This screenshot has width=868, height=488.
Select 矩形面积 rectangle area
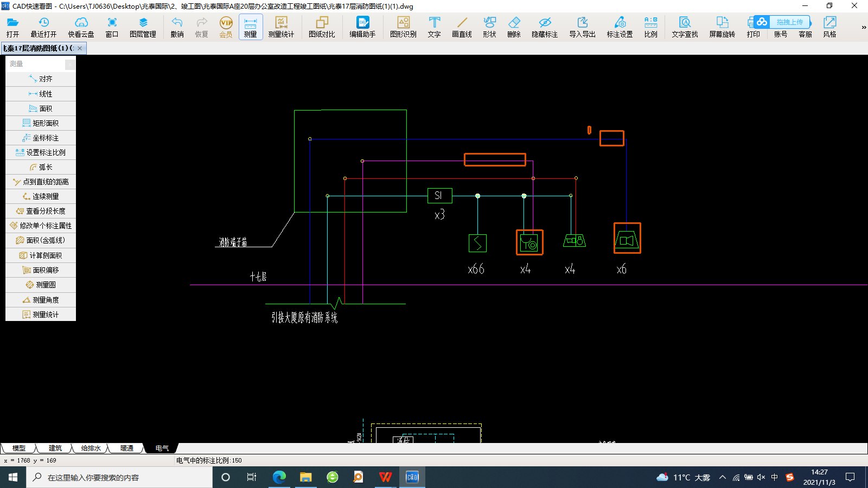41,123
